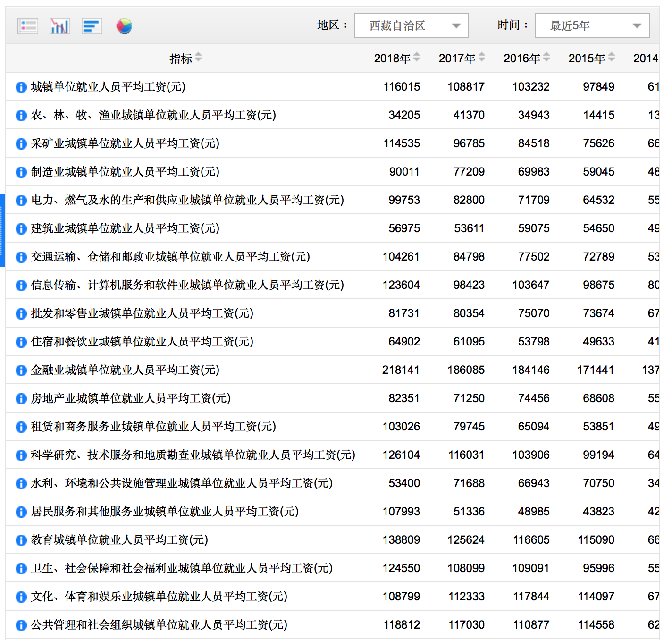
Task: Open info icon for 农、林、牧、渔业 row
Action: (21, 115)
